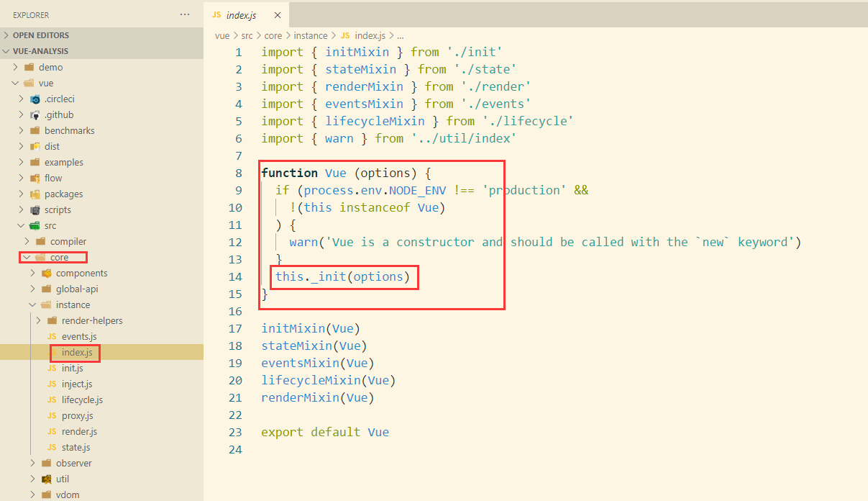This screenshot has width=868, height=501.
Task: Expand the observer folder chevron
Action: [x=33, y=463]
